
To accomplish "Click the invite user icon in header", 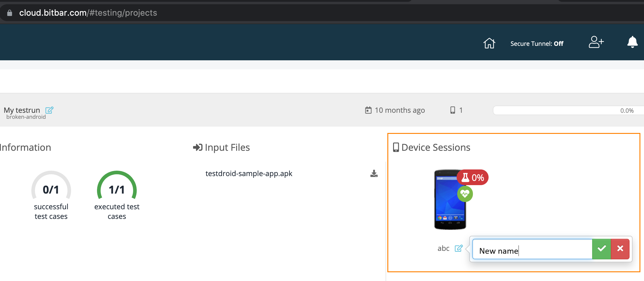I will [596, 43].
